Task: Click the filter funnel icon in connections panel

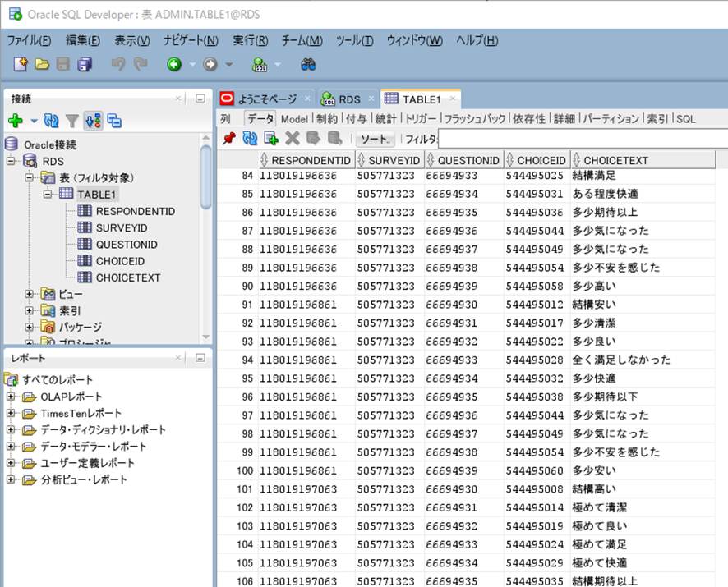Action: click(72, 122)
